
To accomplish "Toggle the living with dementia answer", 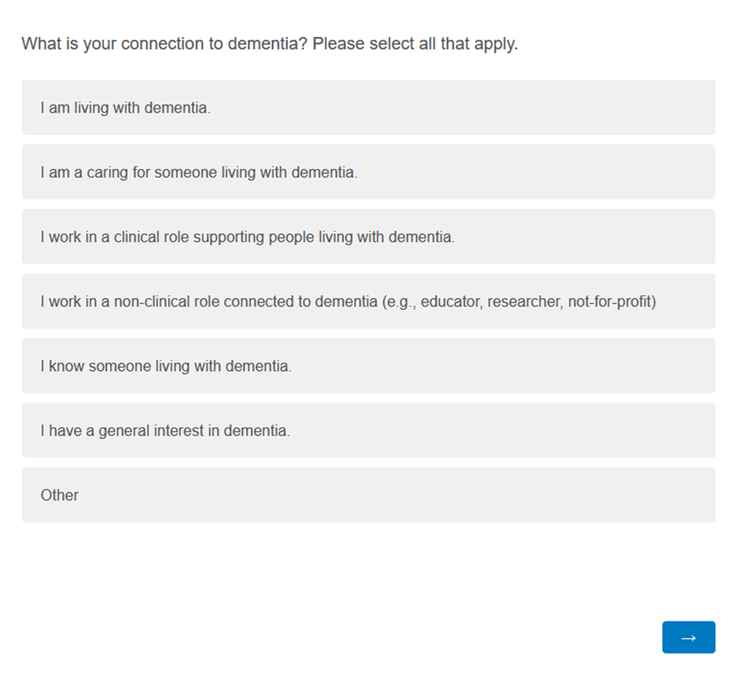I will (x=367, y=107).
